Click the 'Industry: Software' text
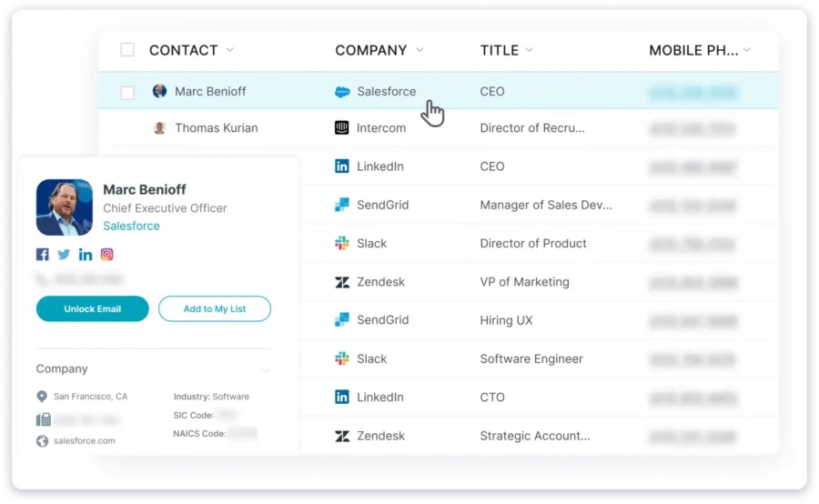The image size is (819, 504). point(211,397)
